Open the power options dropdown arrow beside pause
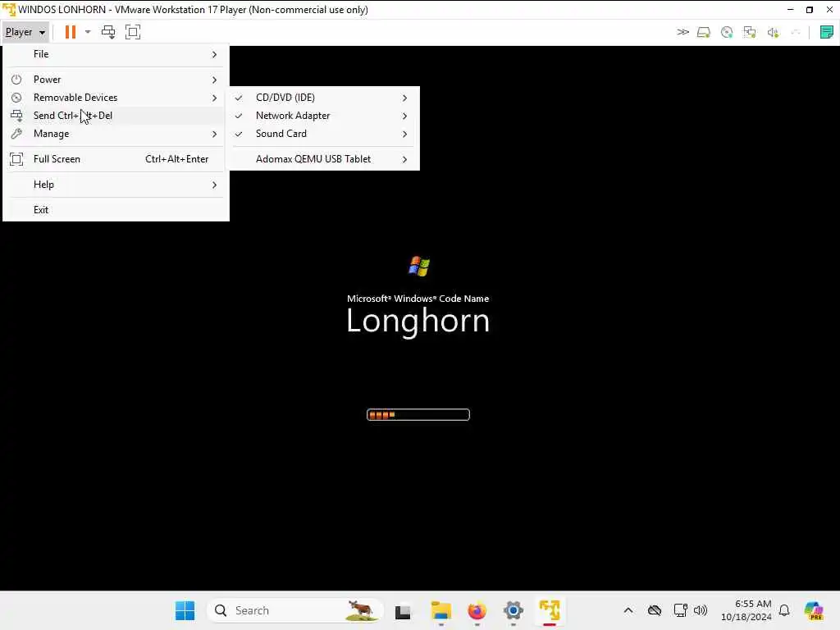The width and height of the screenshot is (840, 630). point(88,32)
